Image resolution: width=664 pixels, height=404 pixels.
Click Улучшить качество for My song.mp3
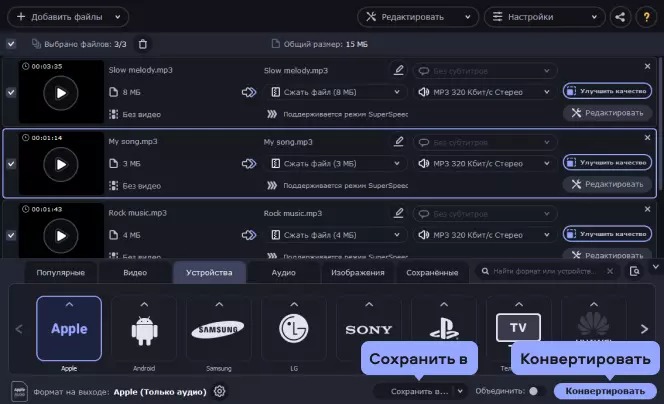pyautogui.click(x=607, y=163)
